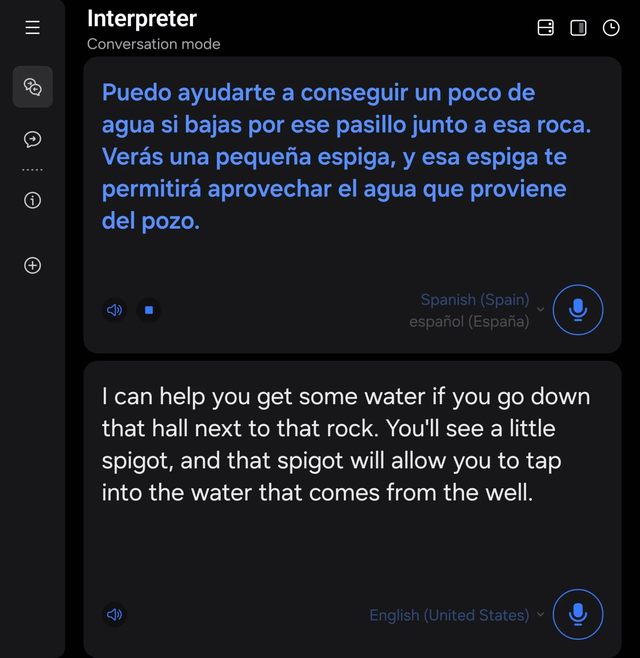
Task: Tap the Spanish microphone button
Action: point(578,310)
